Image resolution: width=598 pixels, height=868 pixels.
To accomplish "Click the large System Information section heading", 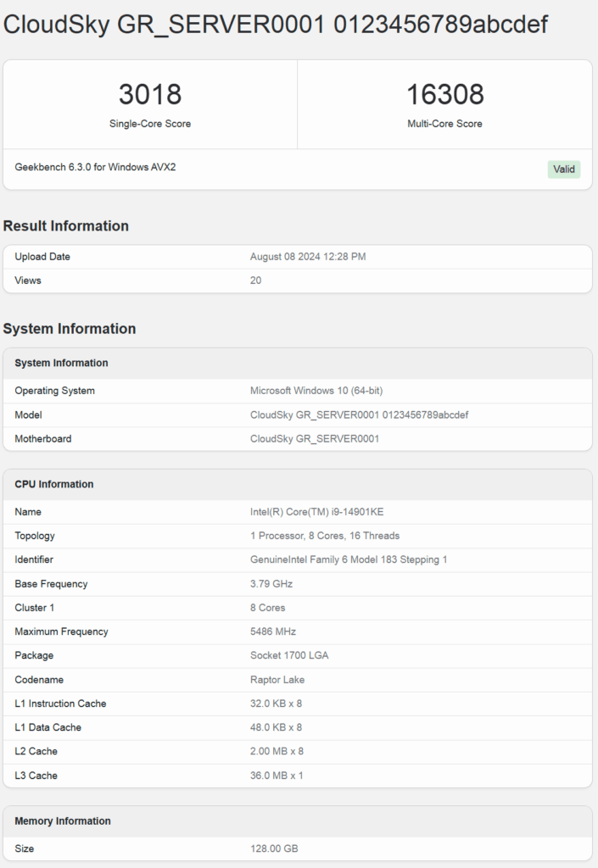I will pyautogui.click(x=70, y=329).
